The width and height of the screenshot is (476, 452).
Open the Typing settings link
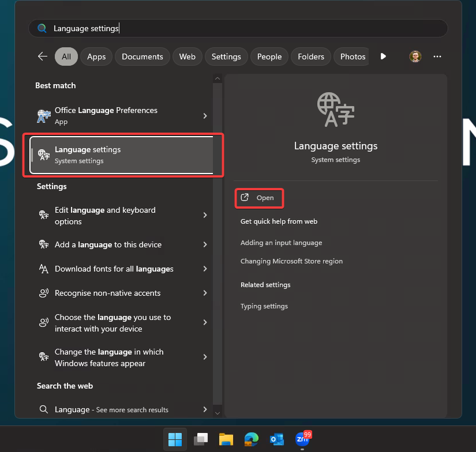264,306
